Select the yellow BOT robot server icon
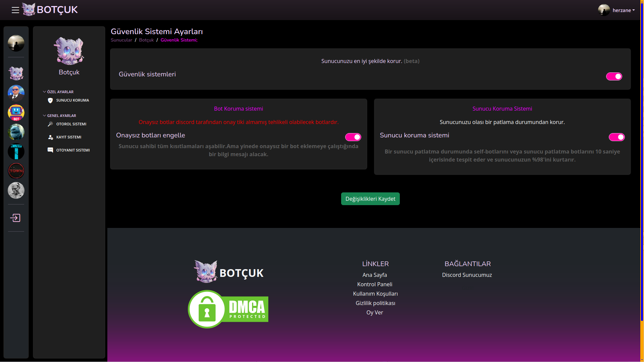The width and height of the screenshot is (644, 362). coord(16,113)
